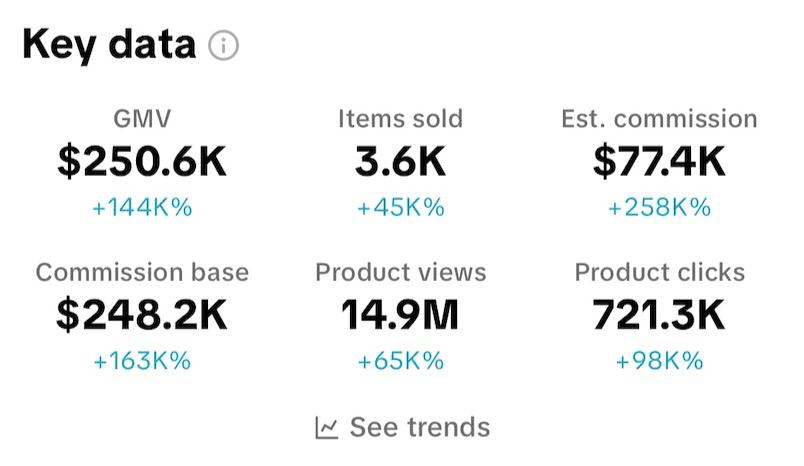
Task: Click the 3.6K items sold value
Action: click(400, 162)
